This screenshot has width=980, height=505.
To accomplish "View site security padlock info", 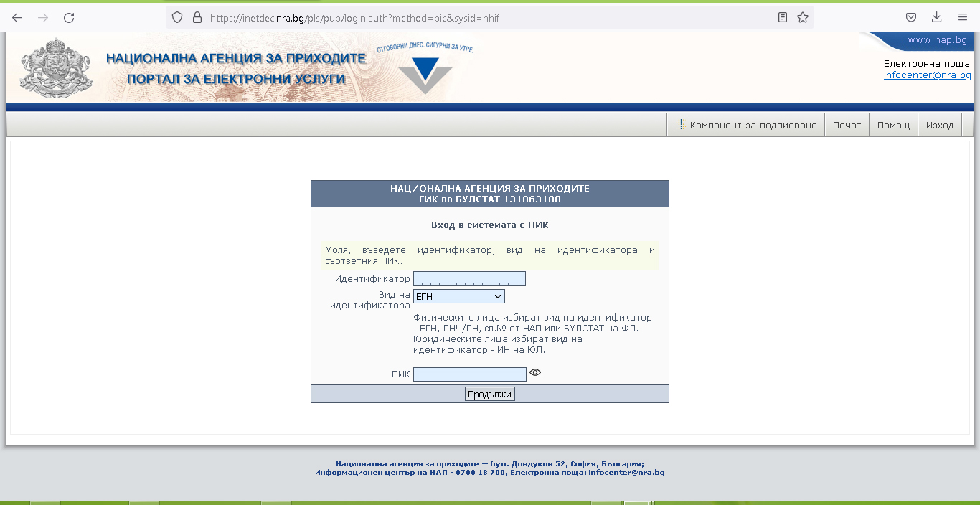I will pyautogui.click(x=197, y=18).
